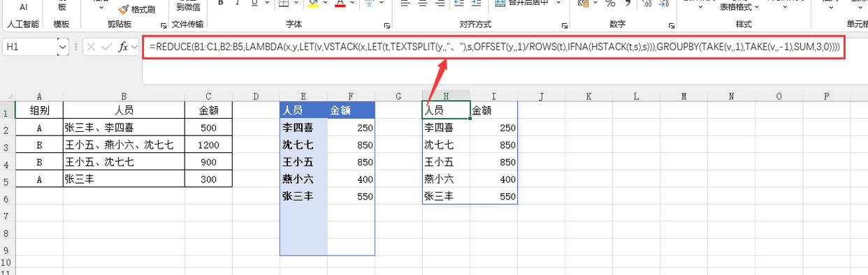Select blue header 金额 in column F
Image resolution: width=868 pixels, height=275 pixels.
pyautogui.click(x=351, y=110)
